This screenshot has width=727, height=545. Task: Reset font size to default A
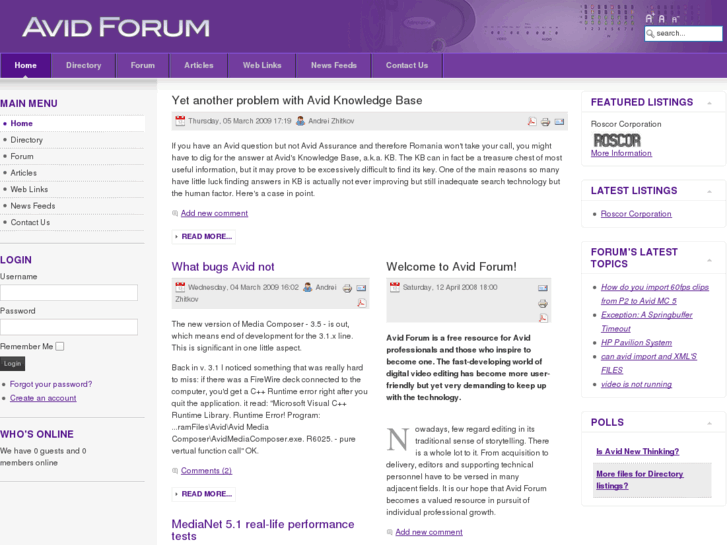point(662,19)
